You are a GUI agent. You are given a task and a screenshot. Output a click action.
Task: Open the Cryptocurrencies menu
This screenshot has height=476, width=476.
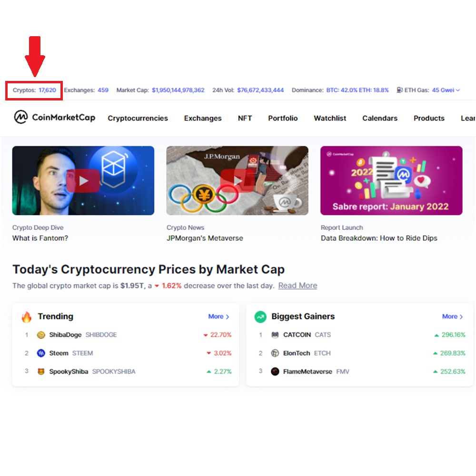coord(138,118)
